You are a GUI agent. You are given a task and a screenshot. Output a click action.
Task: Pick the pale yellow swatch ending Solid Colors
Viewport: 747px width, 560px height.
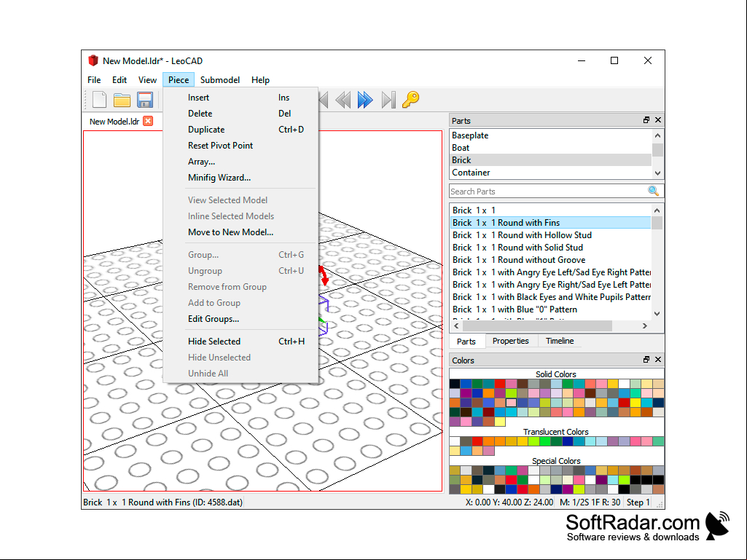point(500,422)
